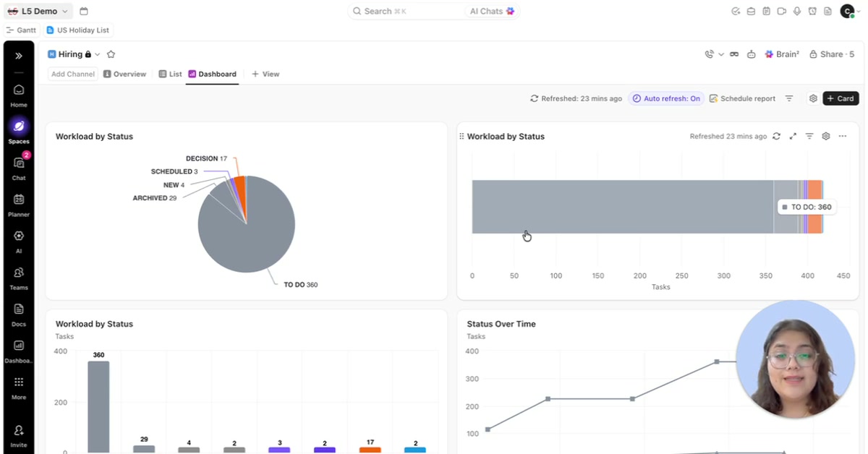Select the Dashboard tab
The height and width of the screenshot is (454, 868).
212,74
